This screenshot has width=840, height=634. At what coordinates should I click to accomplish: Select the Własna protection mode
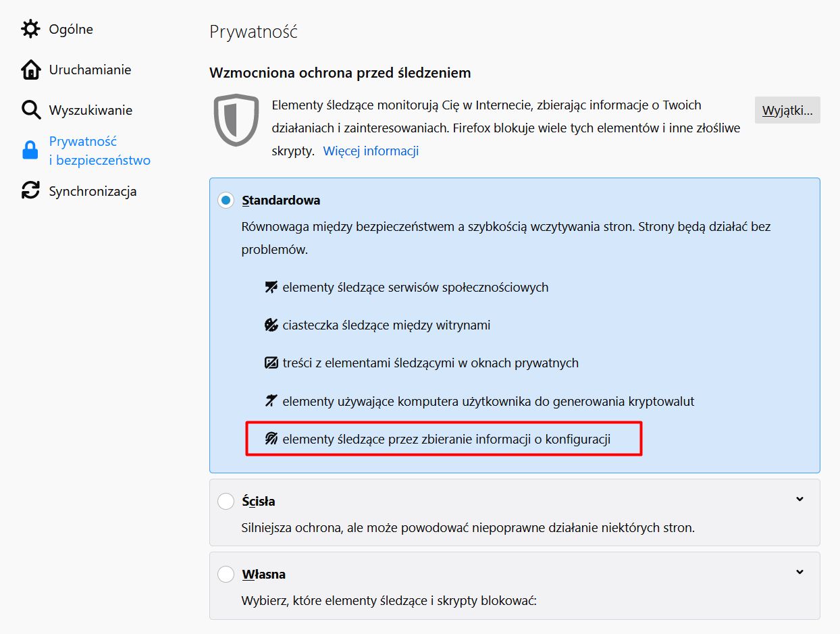point(226,574)
